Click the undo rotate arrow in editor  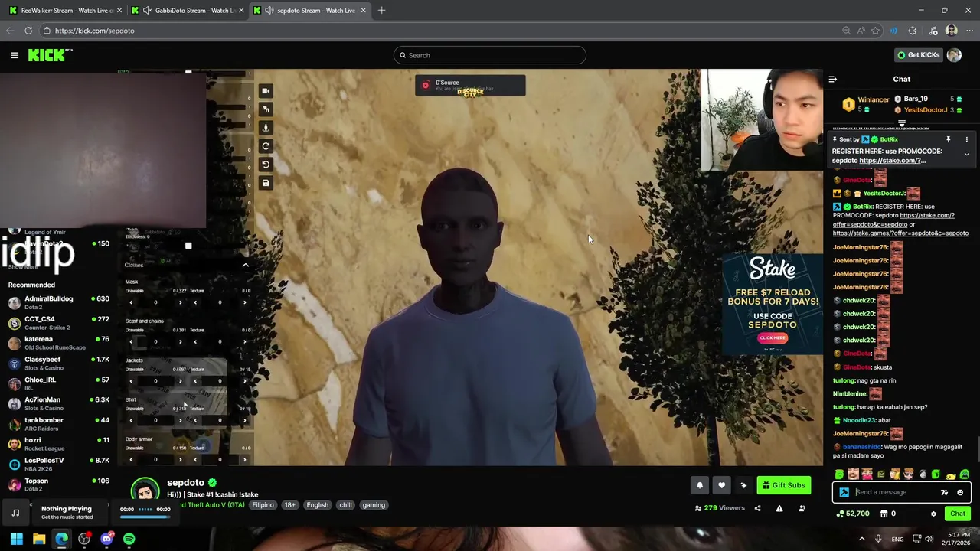pos(266,165)
